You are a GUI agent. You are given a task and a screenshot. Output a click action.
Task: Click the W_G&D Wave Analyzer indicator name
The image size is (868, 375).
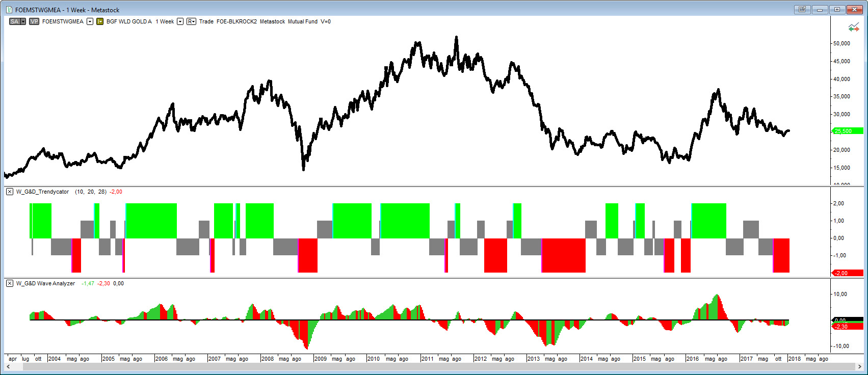click(45, 283)
